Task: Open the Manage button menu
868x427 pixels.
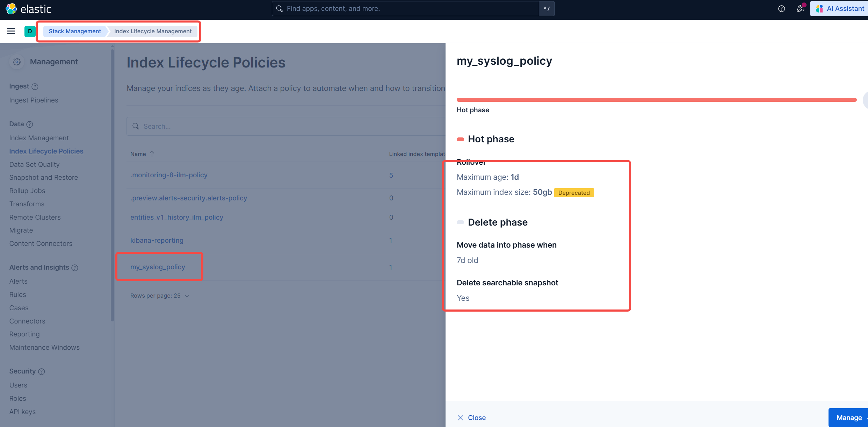Action: pos(849,418)
